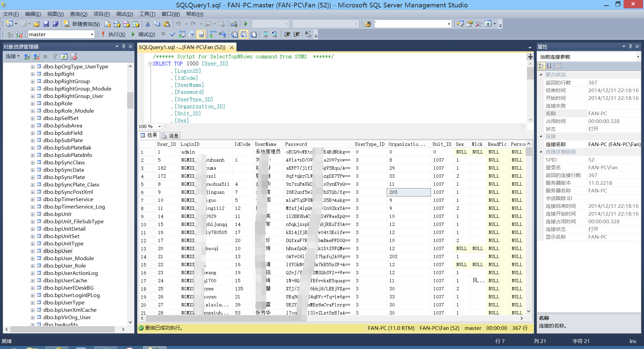
Task: Expand the dbo.bpUnit tree node
Action: pyautogui.click(x=33, y=214)
